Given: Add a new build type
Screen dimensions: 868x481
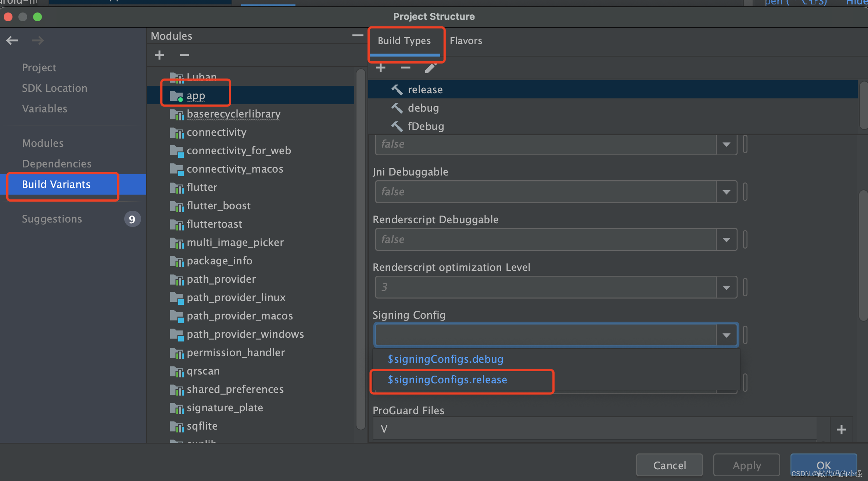Looking at the screenshot, I should 381,68.
